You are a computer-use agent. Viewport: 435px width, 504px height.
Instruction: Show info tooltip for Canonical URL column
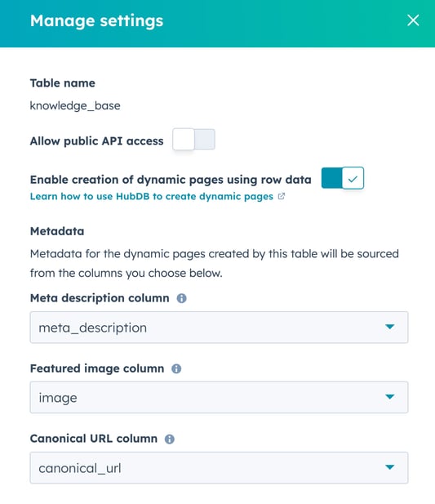click(x=170, y=439)
